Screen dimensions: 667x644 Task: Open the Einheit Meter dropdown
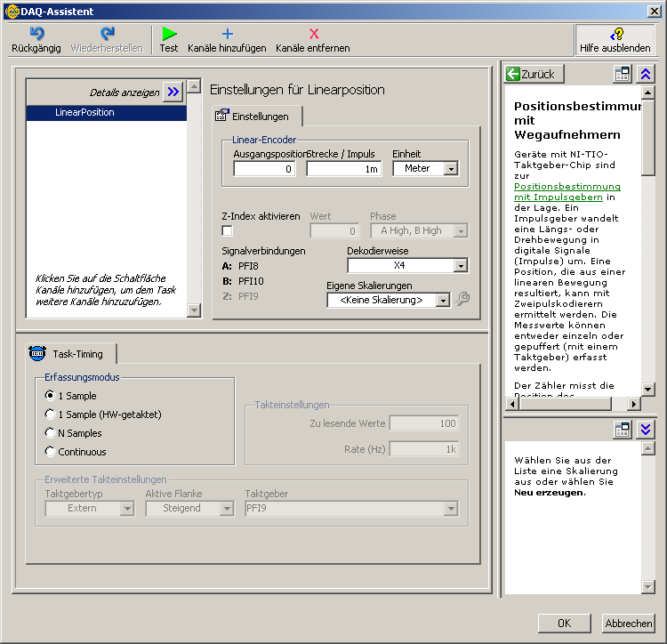point(451,168)
